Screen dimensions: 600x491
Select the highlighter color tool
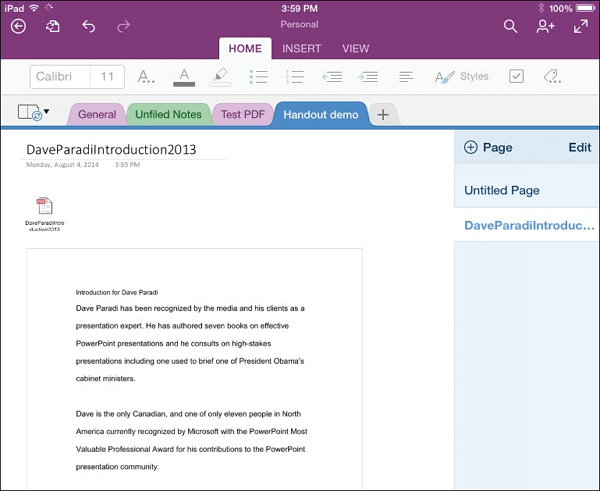pos(220,76)
